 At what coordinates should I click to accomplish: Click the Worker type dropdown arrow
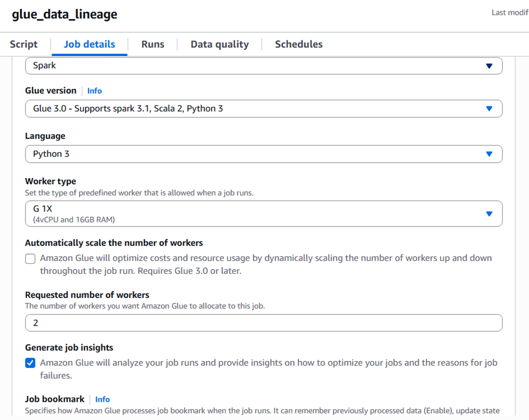tap(489, 214)
